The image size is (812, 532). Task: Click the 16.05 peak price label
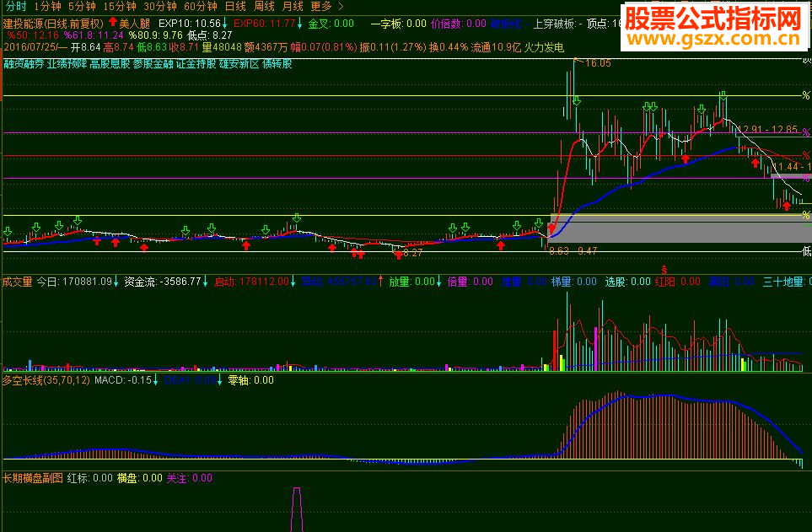pos(598,63)
